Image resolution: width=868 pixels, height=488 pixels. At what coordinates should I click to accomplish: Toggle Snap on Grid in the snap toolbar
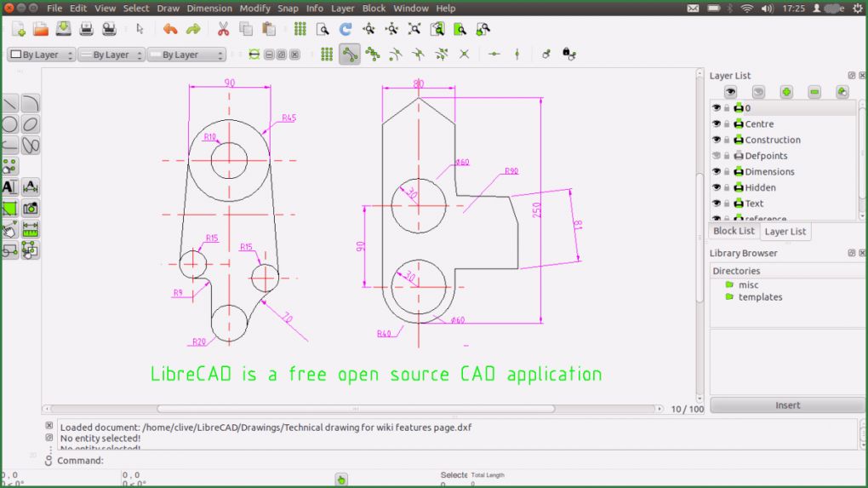click(x=327, y=55)
